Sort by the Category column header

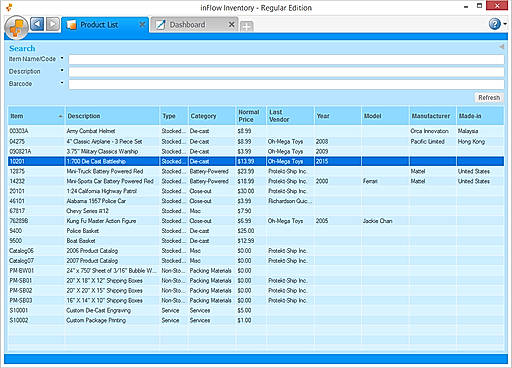coord(212,116)
